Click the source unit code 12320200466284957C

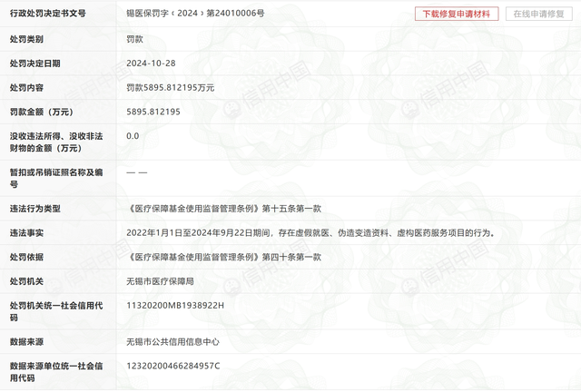tap(173, 366)
